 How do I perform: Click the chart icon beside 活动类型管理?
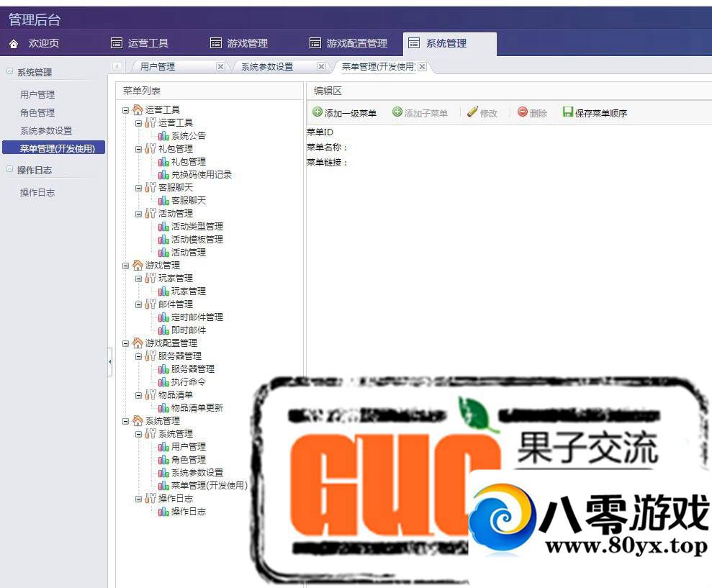(163, 226)
